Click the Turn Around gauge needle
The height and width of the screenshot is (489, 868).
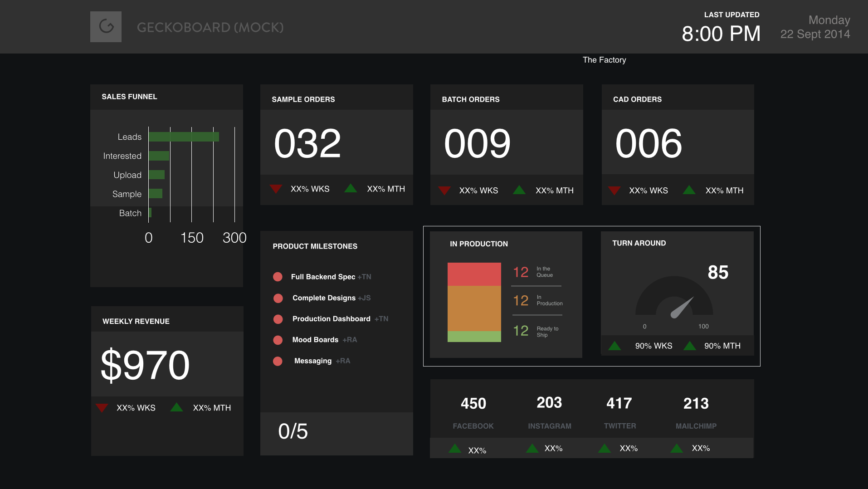[x=682, y=308]
